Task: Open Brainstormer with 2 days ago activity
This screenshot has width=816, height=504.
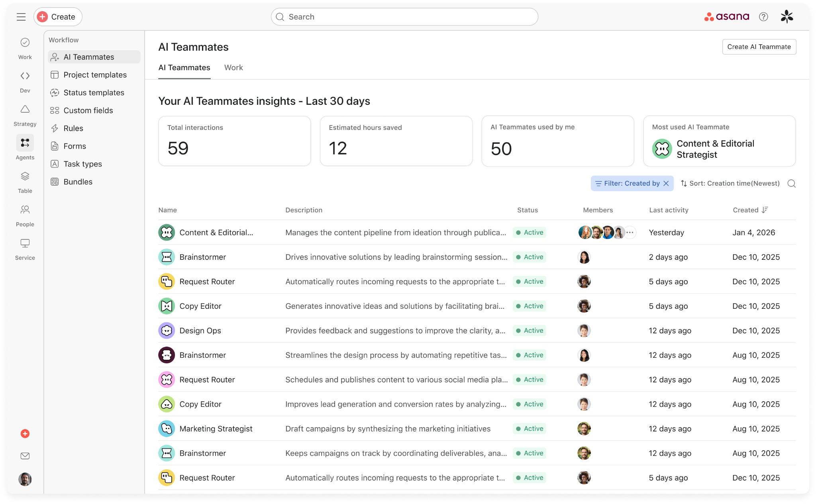Action: [x=477, y=257]
